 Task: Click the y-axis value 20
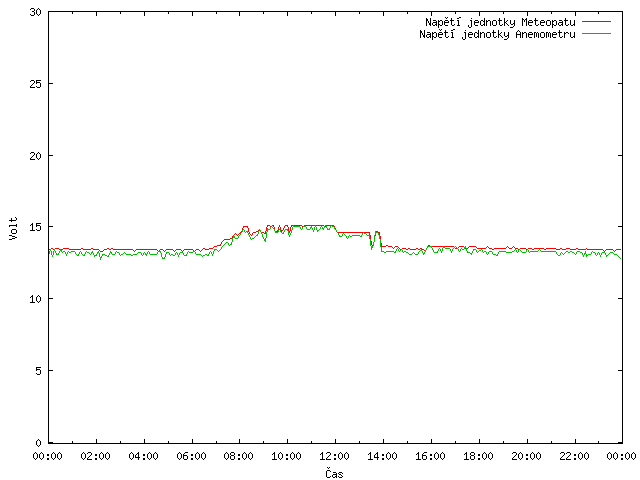tap(36, 156)
